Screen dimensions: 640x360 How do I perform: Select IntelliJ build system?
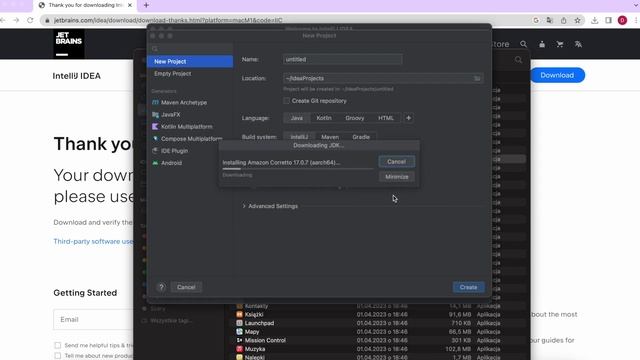pos(299,137)
